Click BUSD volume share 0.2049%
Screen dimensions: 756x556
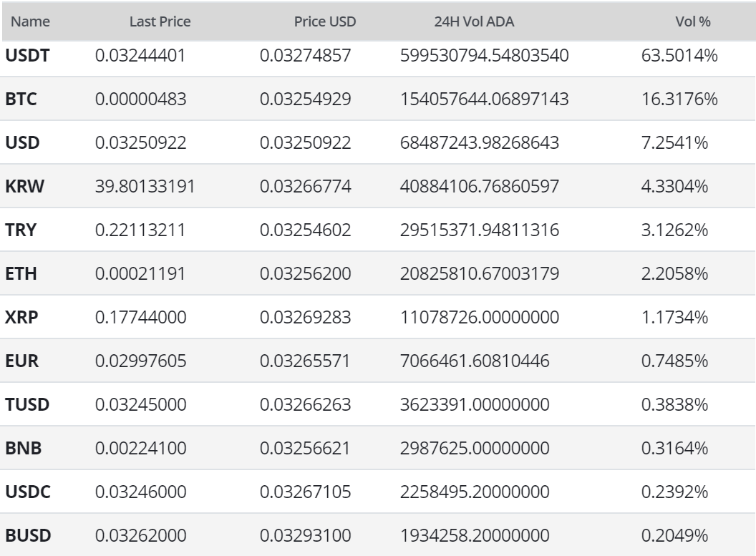tap(674, 535)
